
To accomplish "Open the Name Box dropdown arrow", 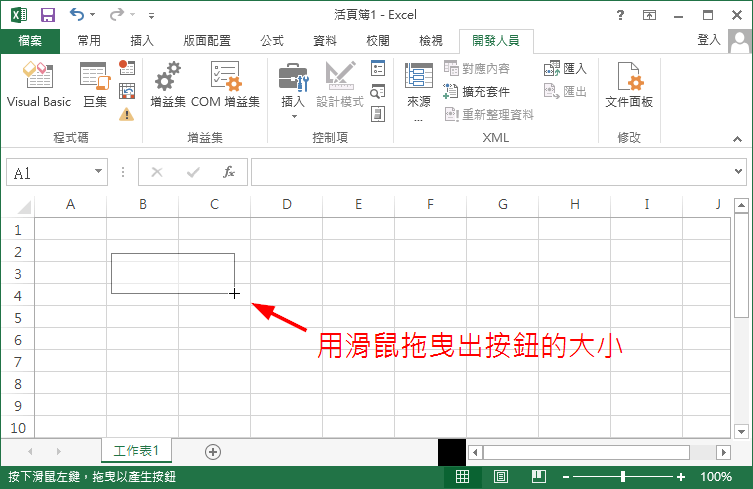I will [98, 171].
